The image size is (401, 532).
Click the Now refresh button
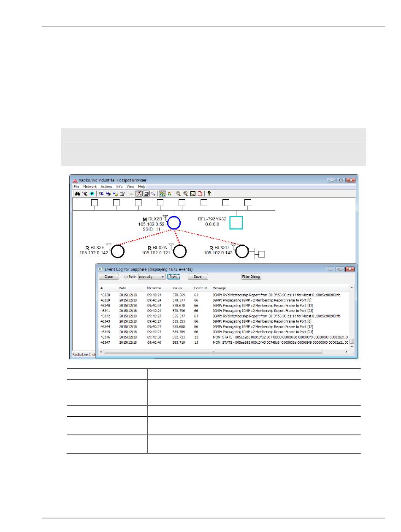[x=173, y=277]
